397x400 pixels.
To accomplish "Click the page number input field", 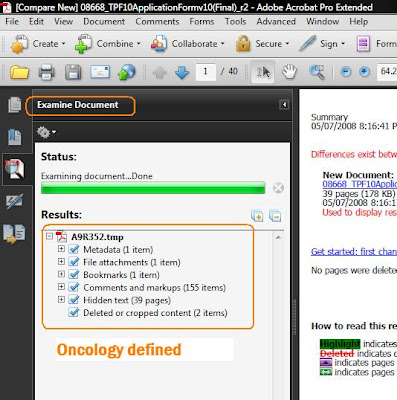I will pos(205,72).
